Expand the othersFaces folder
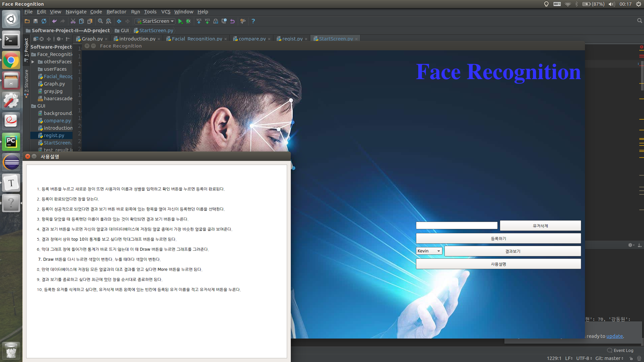This screenshot has height=362, width=644. pyautogui.click(x=33, y=62)
